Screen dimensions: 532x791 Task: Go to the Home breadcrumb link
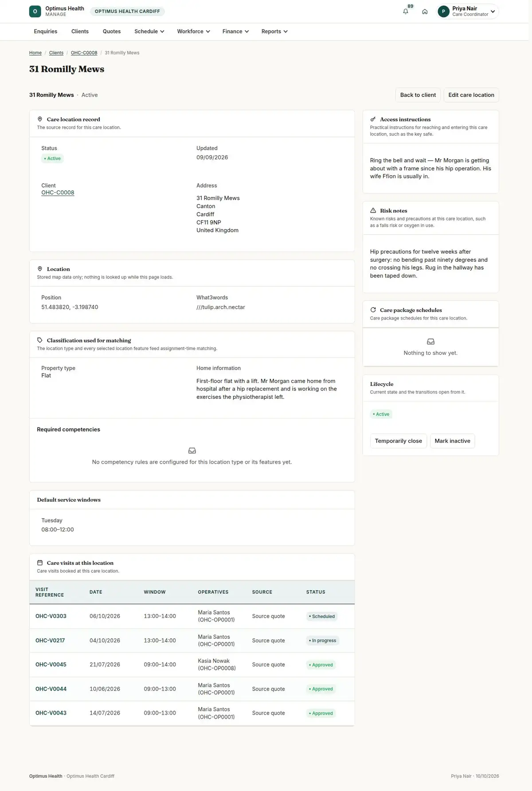click(x=35, y=53)
